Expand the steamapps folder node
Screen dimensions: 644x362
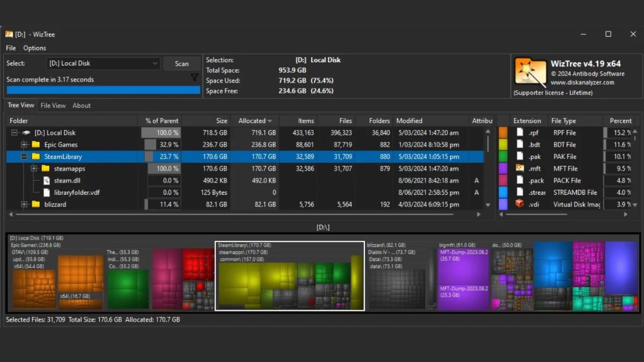pyautogui.click(x=34, y=168)
